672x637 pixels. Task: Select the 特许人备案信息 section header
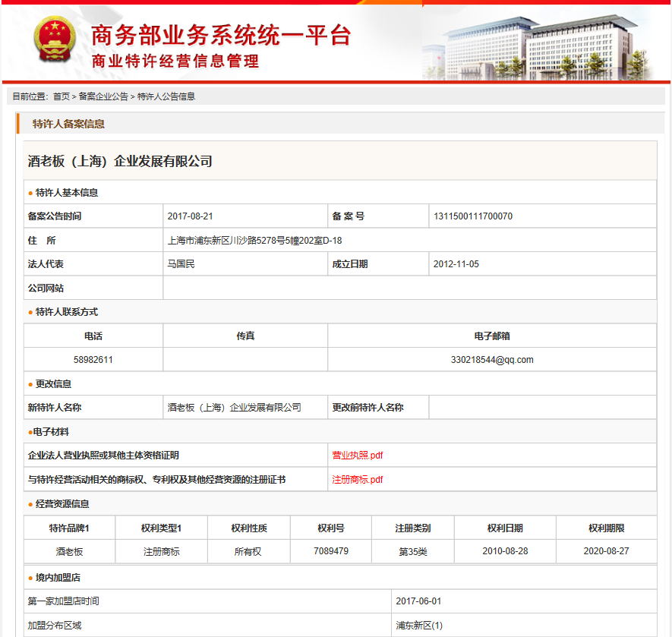68,124
